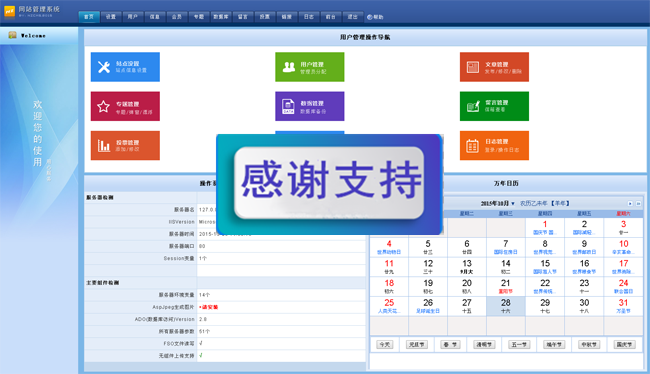This screenshot has height=374, width=650.
Task: Open the 会员 menu tab
Action: click(x=177, y=17)
